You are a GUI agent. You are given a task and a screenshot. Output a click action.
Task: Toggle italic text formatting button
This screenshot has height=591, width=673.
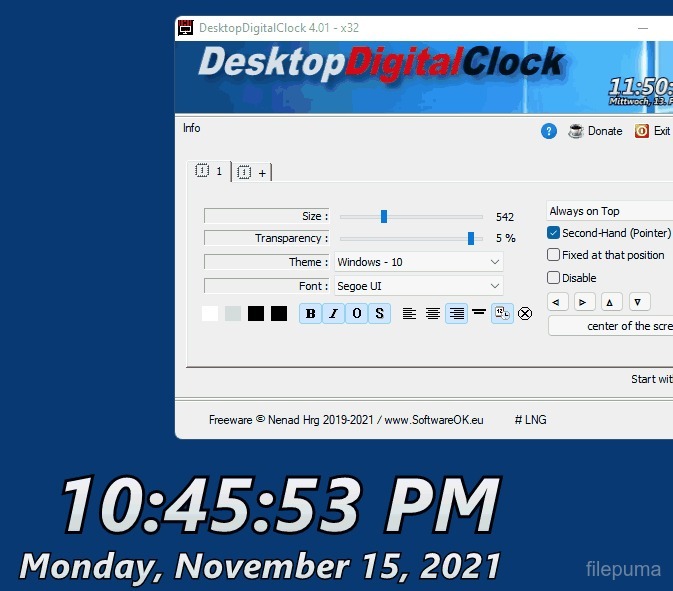tap(334, 314)
